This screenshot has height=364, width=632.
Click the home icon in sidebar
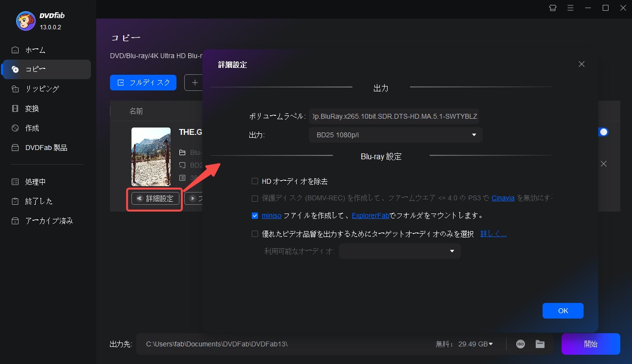[x=15, y=50]
